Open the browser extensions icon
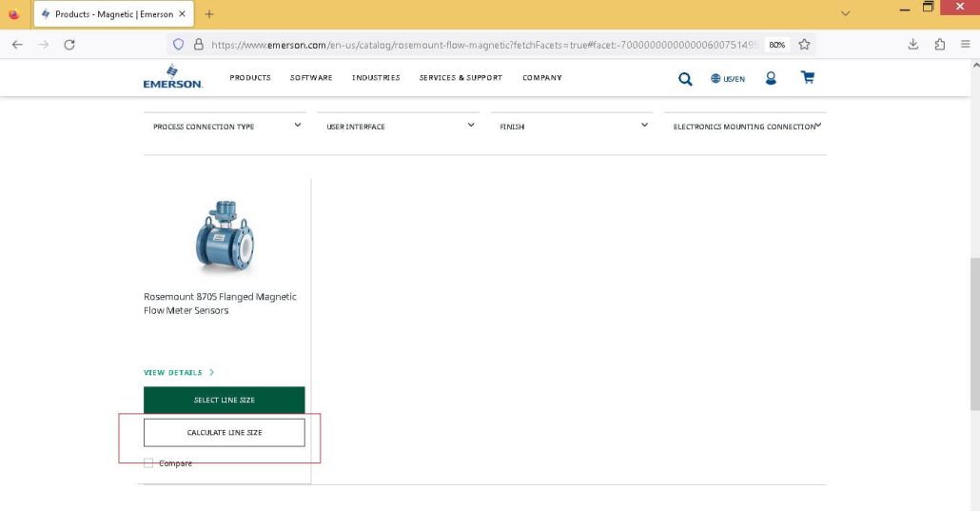Image resolution: width=980 pixels, height=511 pixels. click(x=939, y=45)
